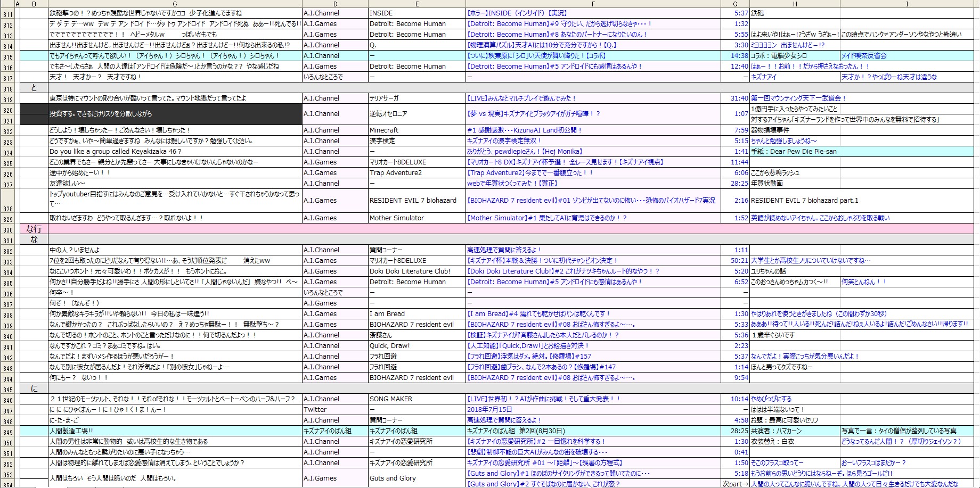Select the 50:21 timestamp cell
The image size is (980, 488).
click(x=735, y=260)
